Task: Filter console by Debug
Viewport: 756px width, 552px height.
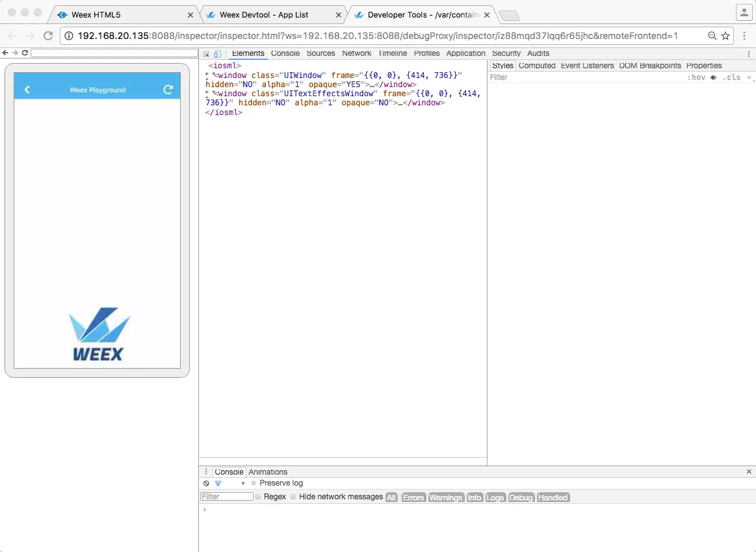Action: coord(521,497)
